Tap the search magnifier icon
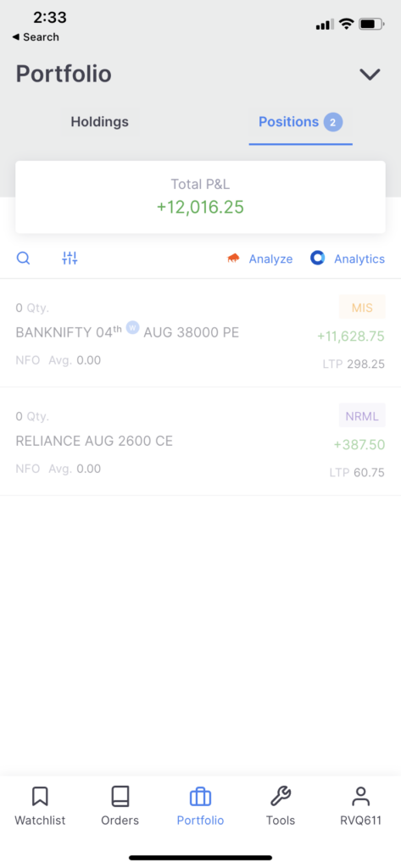The height and width of the screenshot is (868, 401). (23, 258)
